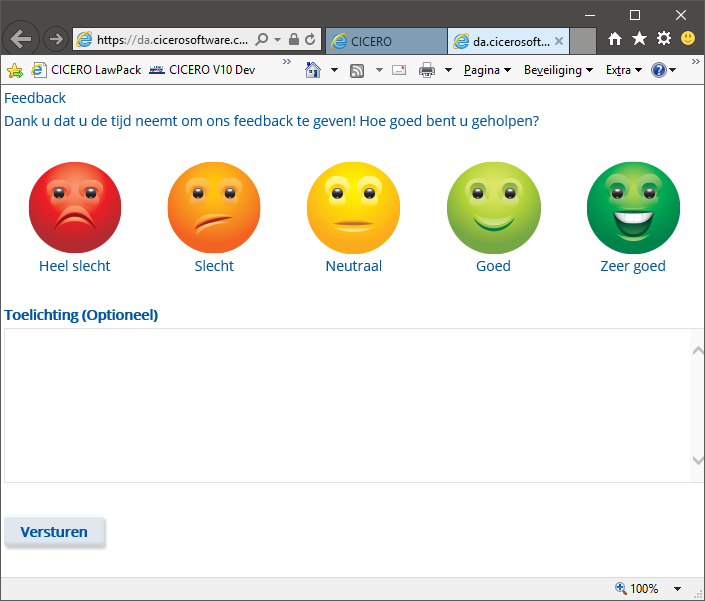This screenshot has height=601, width=705.
Task: Open the RSS feeds dropdown arrow
Action: 379,70
